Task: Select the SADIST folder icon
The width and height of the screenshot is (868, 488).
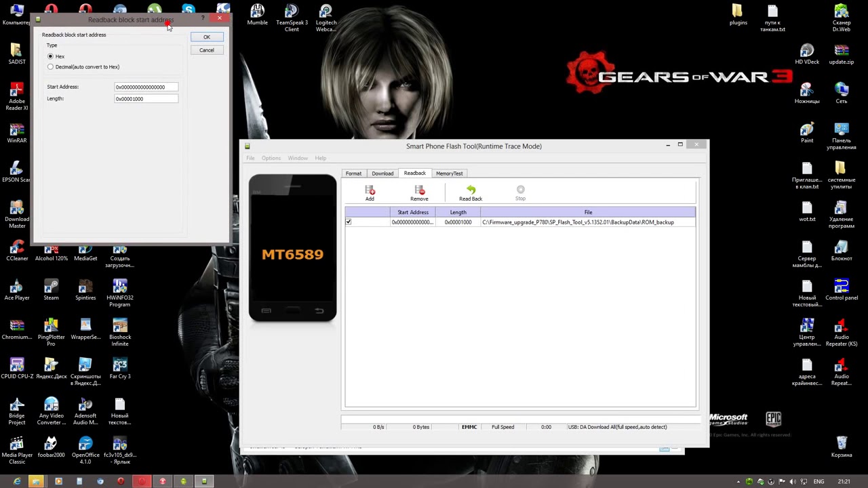Action: 17,54
